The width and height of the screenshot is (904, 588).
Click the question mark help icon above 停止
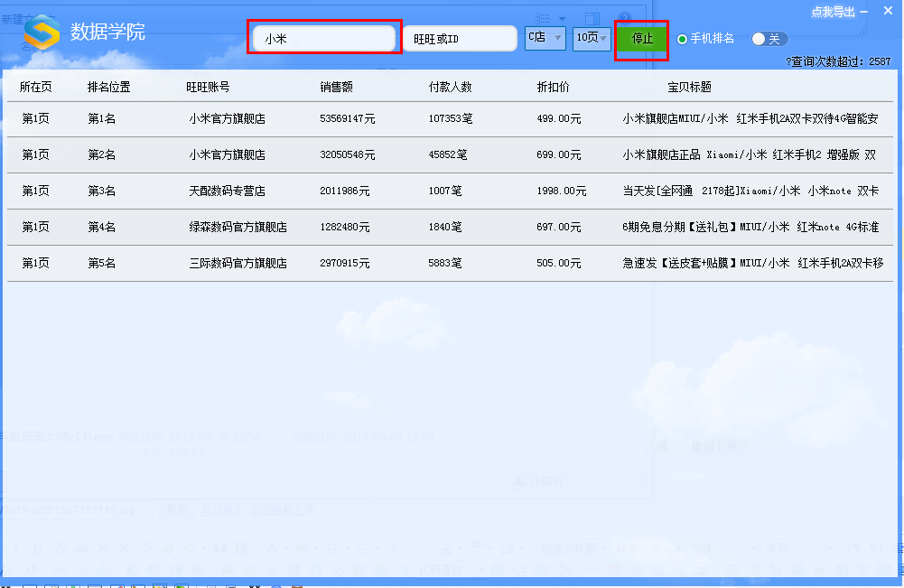(625, 16)
